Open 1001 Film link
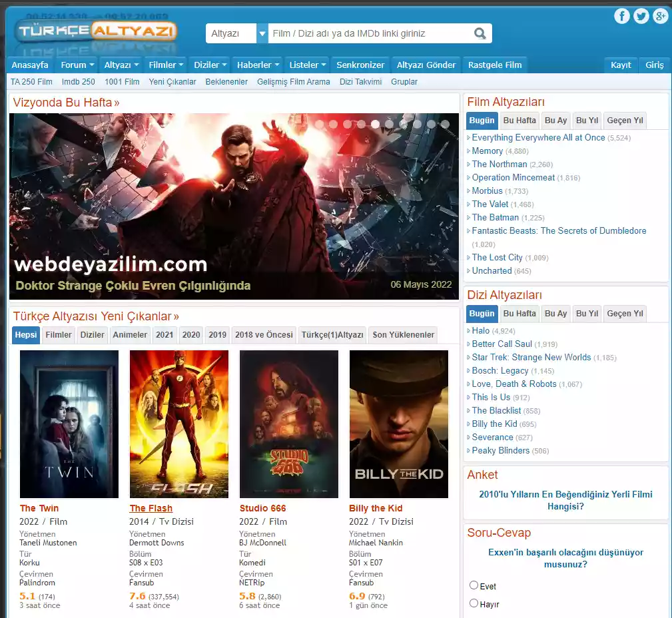Image resolution: width=672 pixels, height=618 pixels. pos(122,82)
